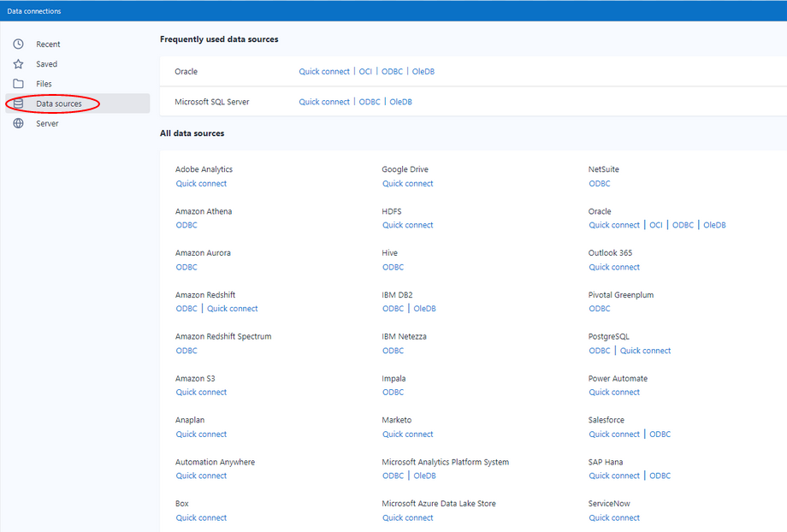Click the Data connections window title
The width and height of the screenshot is (787, 532).
click(34, 11)
